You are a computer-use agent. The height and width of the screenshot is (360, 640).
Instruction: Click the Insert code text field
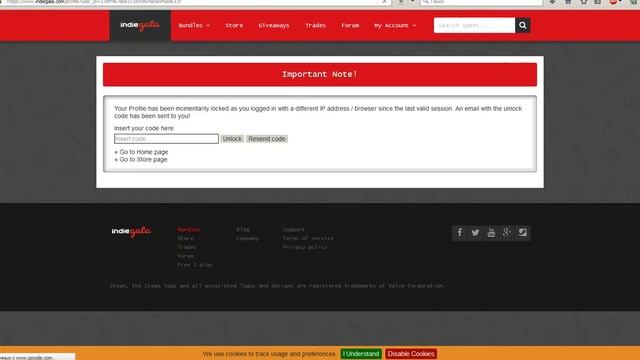point(167,139)
